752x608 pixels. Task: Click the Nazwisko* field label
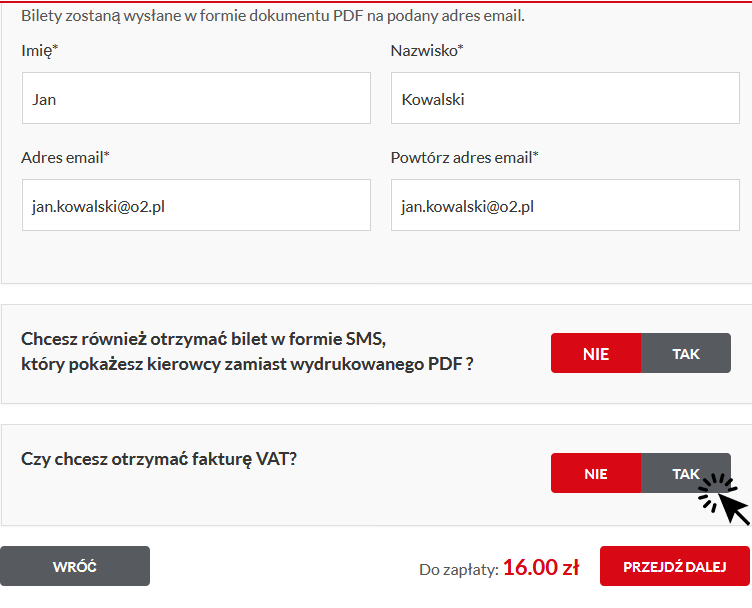pos(427,51)
